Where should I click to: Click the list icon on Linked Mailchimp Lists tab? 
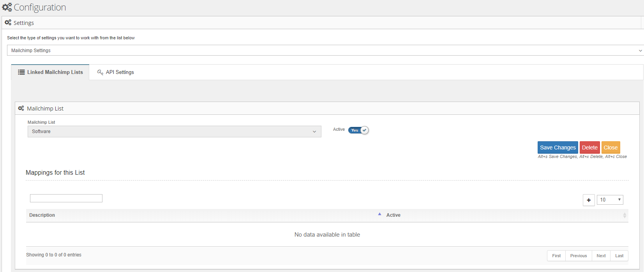[x=21, y=72]
